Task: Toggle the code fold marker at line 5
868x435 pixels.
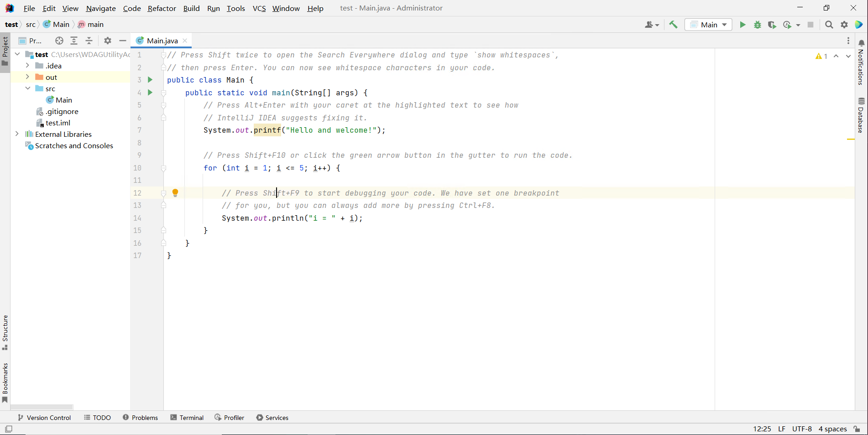Action: coord(163,105)
